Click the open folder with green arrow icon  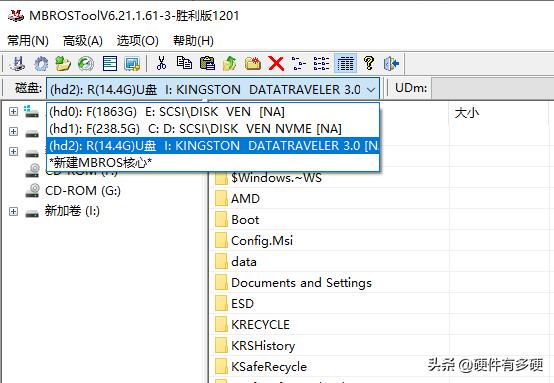point(63,64)
